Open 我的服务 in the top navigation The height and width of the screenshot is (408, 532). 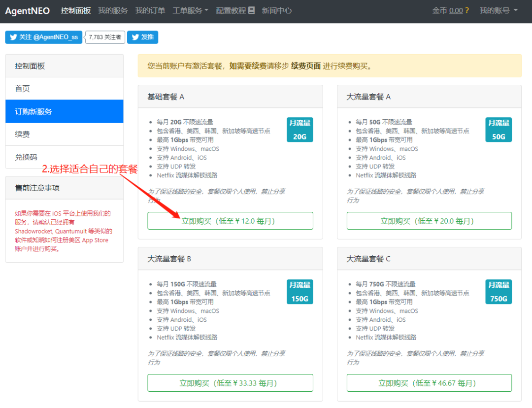[x=113, y=10]
